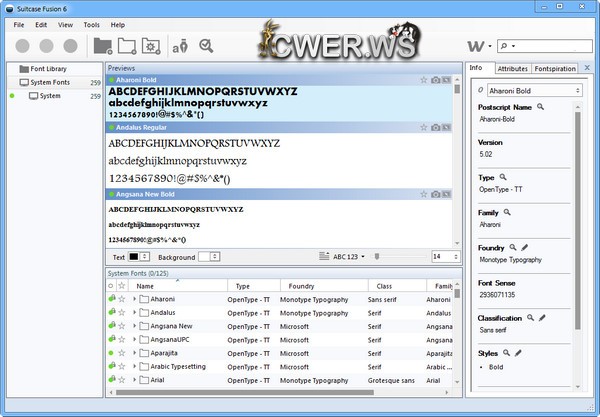Click the New Library folder toolbar icon
Image resolution: width=600 pixels, height=417 pixels.
tap(103, 45)
